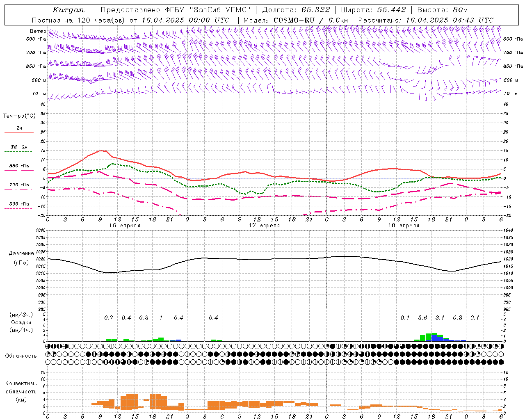The width and height of the screenshot is (525, 420).
Task: Click the "Ветер" wind panel label
Action: pos(38,31)
